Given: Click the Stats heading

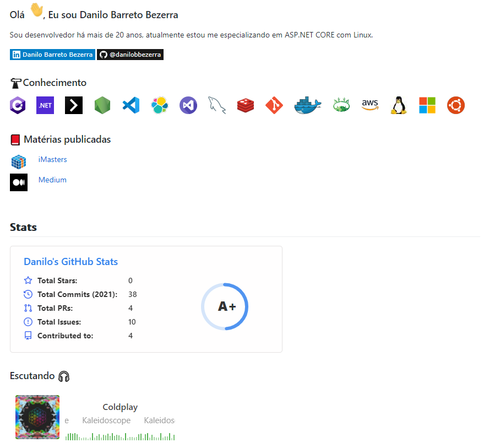Looking at the screenshot, I should coord(23,227).
